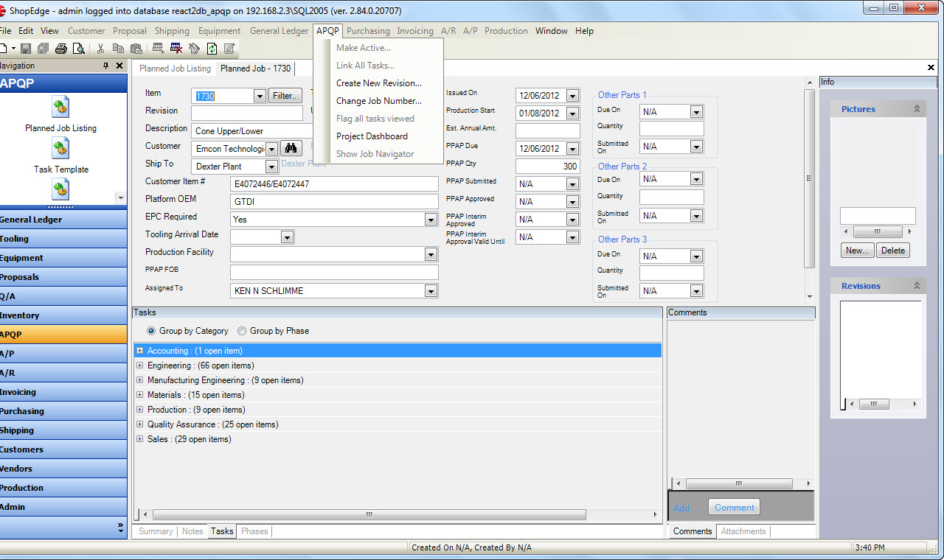Open the Item 1730 dropdown
Viewport: 944px width, 560px height.
click(260, 96)
